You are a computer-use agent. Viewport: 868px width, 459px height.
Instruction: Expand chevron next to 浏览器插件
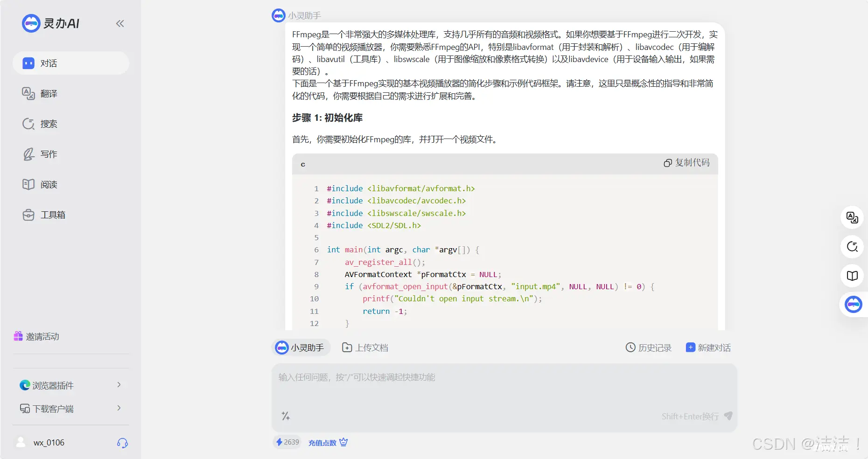tap(119, 385)
